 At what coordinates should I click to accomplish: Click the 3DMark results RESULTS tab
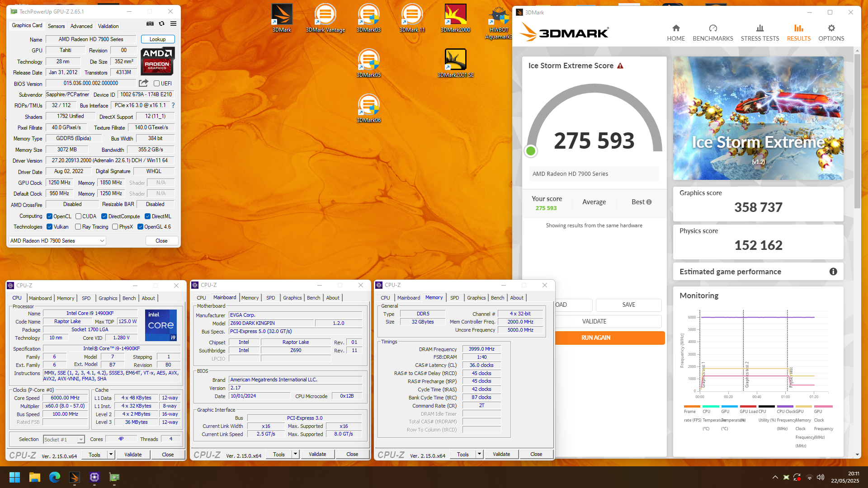coord(799,33)
